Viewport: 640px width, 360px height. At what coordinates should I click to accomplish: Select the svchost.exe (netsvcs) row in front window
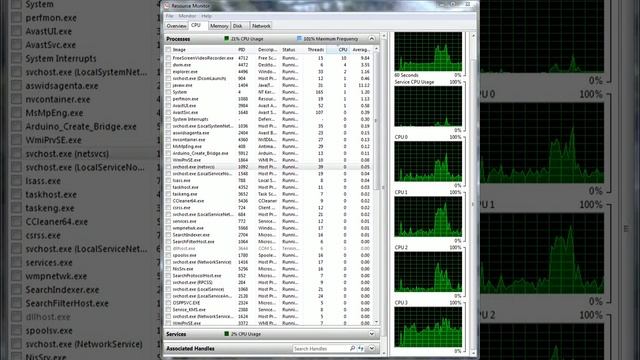[269, 167]
